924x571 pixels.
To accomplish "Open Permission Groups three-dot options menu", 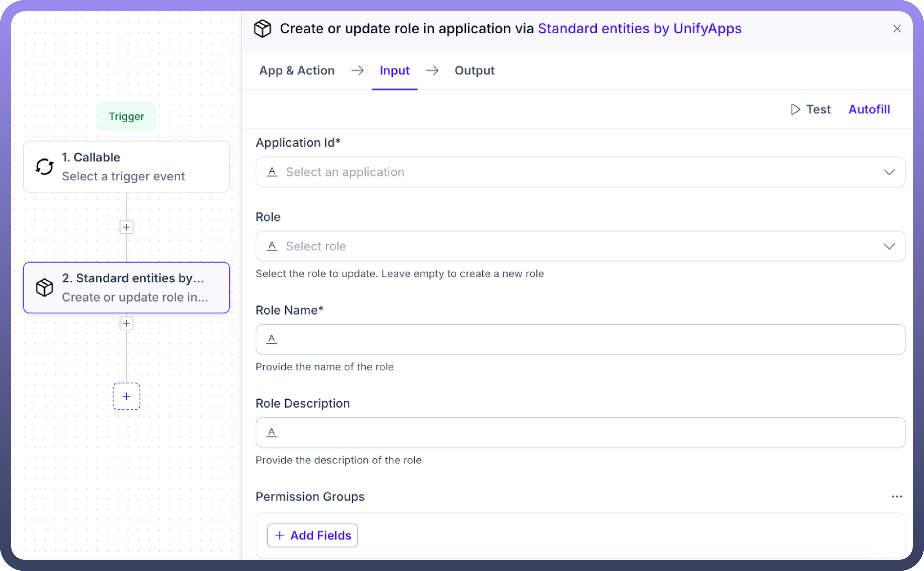I will tap(897, 497).
